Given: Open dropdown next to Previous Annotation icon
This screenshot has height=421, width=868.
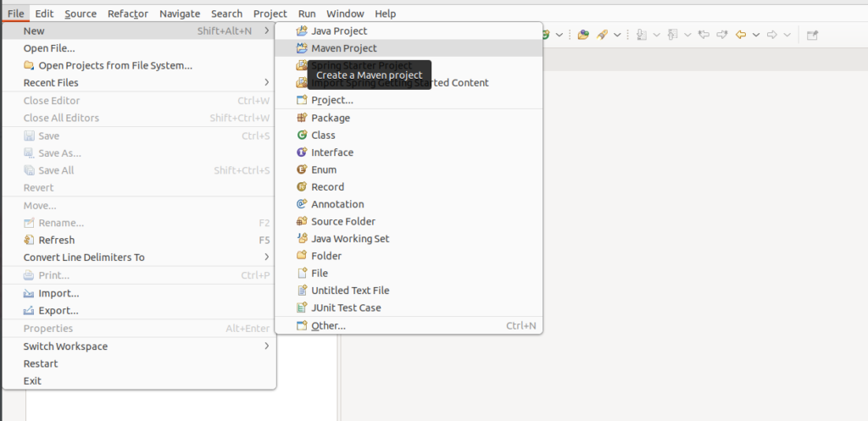Looking at the screenshot, I should (687, 35).
